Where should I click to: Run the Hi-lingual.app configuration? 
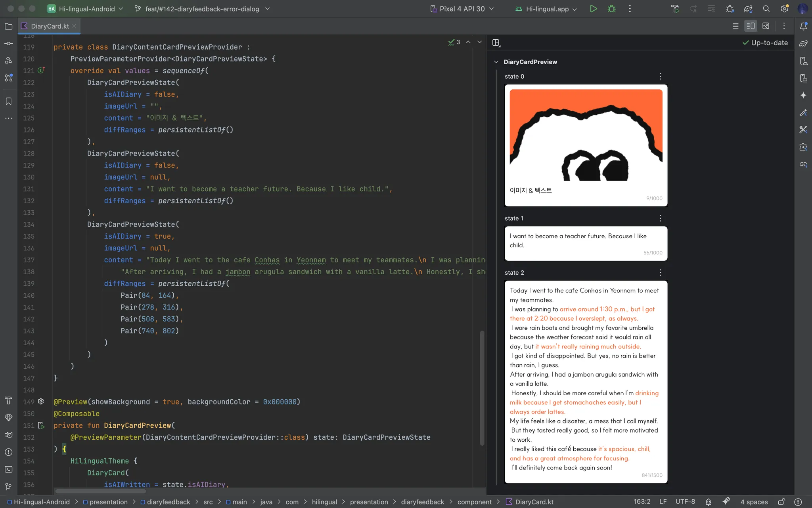click(593, 9)
